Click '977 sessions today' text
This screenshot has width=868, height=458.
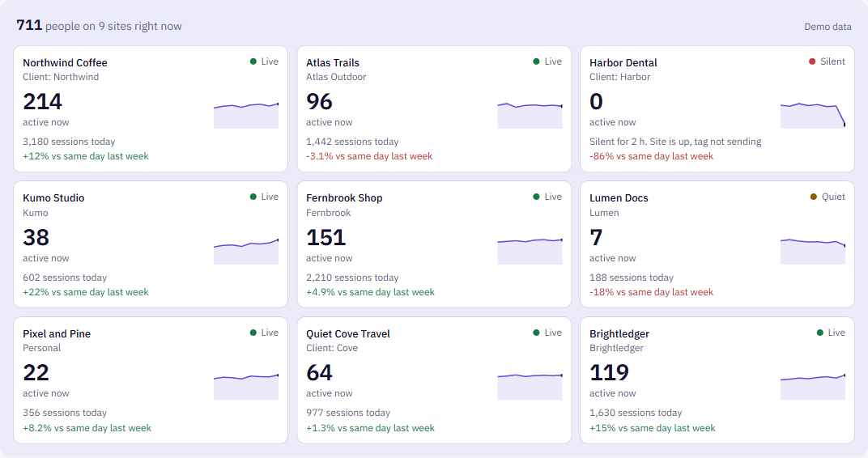click(x=348, y=413)
